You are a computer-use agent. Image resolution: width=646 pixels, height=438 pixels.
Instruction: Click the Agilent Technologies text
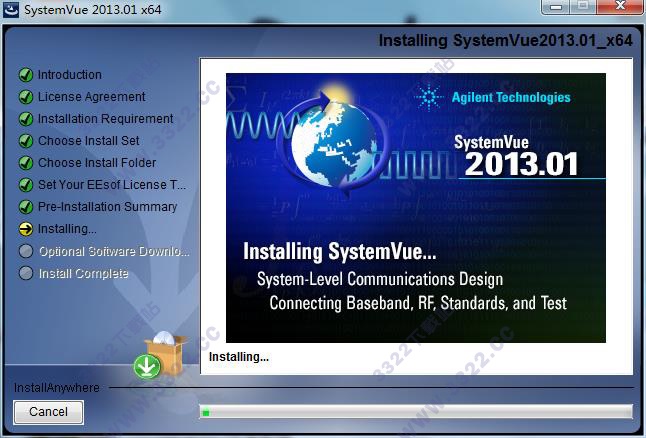[x=511, y=97]
